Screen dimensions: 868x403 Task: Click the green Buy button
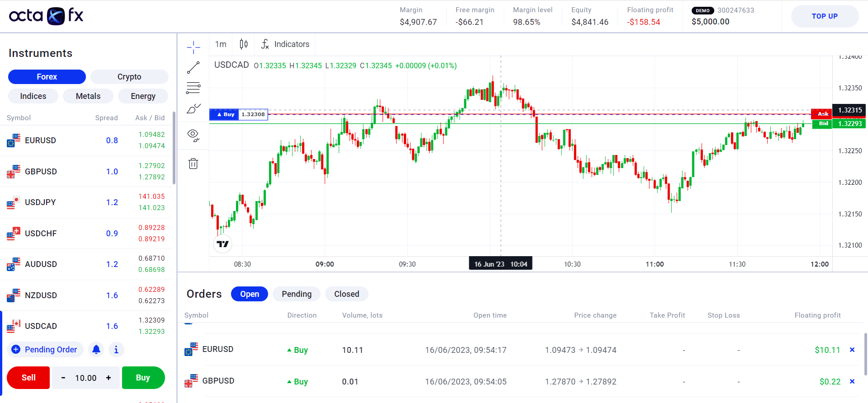click(143, 378)
